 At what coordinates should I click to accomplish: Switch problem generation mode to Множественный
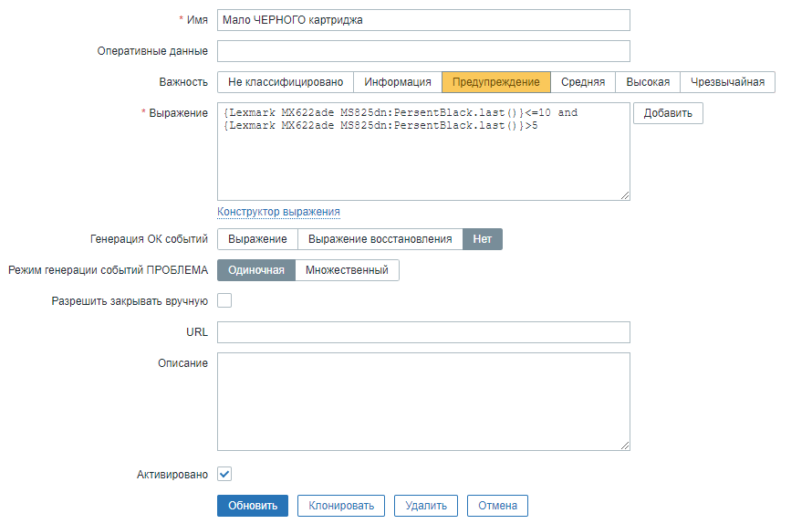click(x=347, y=270)
